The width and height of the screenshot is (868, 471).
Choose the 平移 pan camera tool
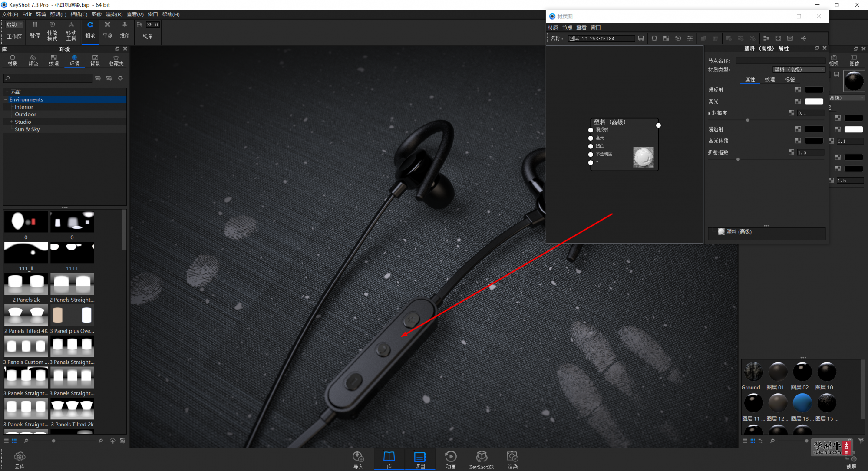click(107, 30)
